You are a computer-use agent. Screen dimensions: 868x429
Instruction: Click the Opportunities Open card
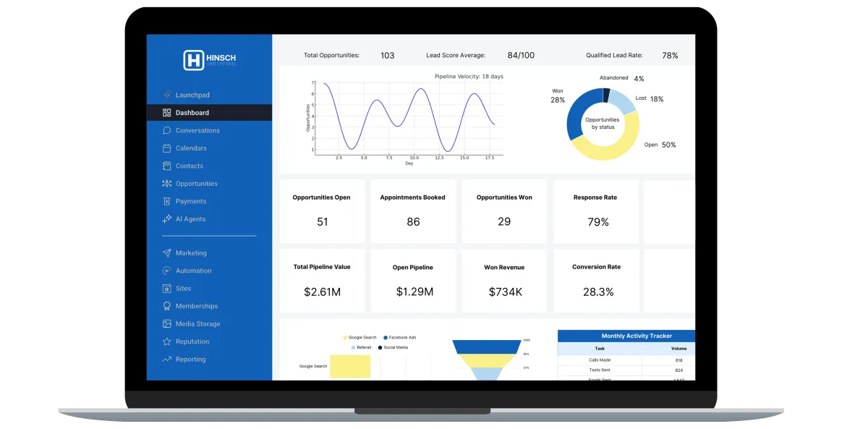[x=322, y=211]
